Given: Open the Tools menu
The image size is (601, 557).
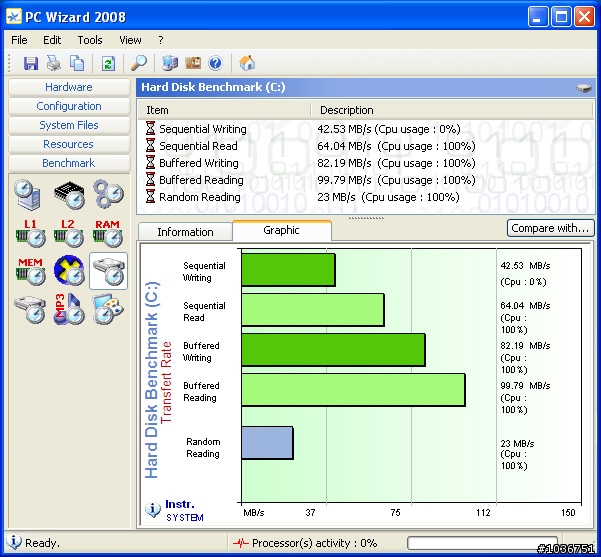Looking at the screenshot, I should 90,40.
